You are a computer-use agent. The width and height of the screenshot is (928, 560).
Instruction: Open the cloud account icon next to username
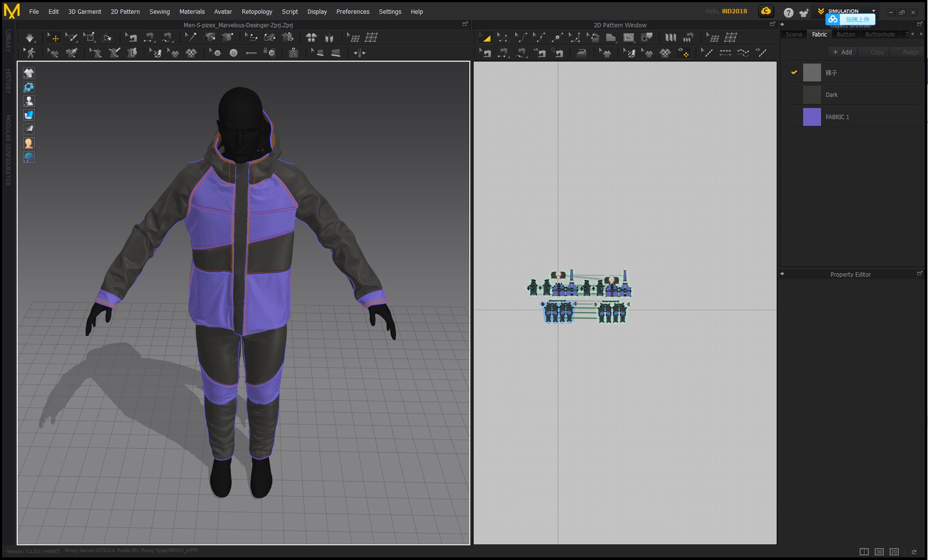[766, 11]
